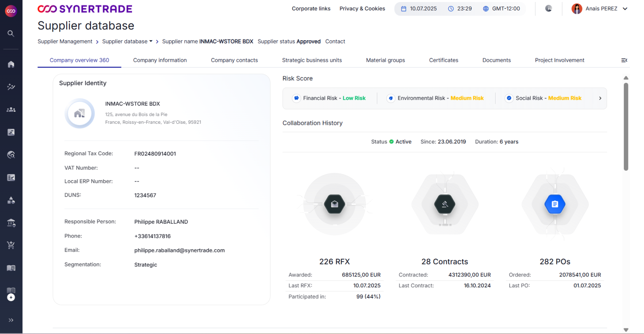Screen dimensions: 644x334
Task: Open the globe search icon in the sidebar
Action: 11,155
